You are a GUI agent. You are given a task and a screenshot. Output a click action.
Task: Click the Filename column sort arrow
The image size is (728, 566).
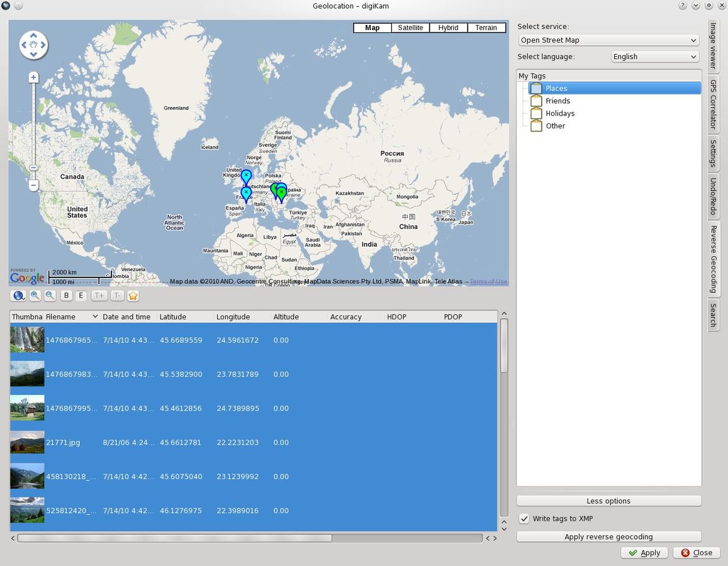coord(95,316)
